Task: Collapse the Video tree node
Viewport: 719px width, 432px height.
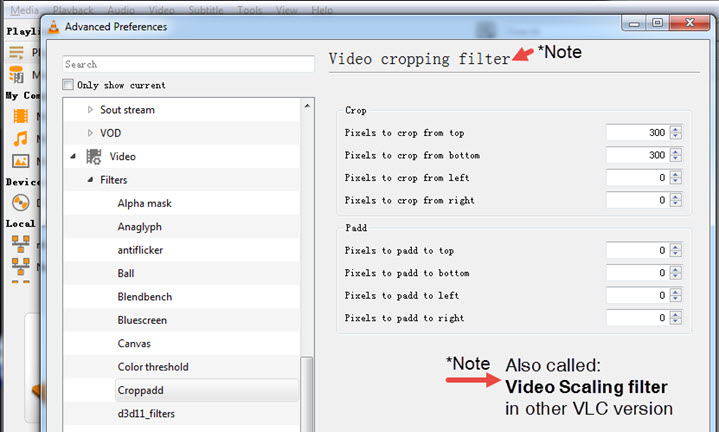Action: point(73,156)
